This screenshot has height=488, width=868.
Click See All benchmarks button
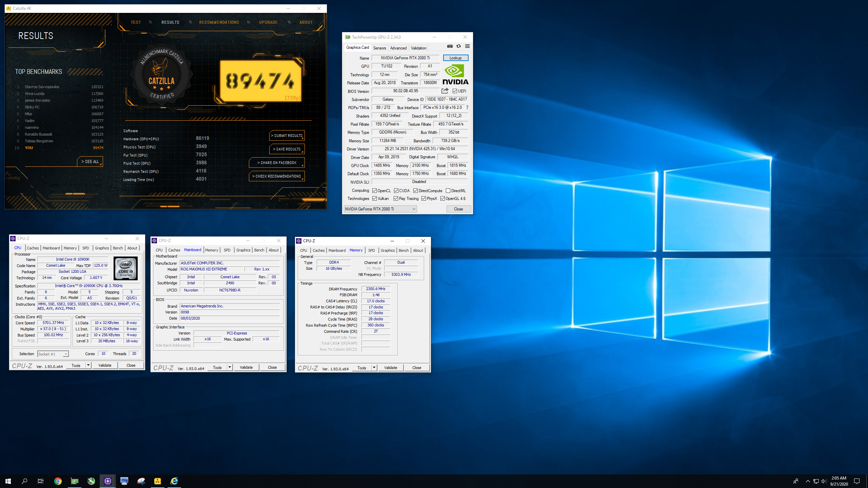click(x=90, y=162)
